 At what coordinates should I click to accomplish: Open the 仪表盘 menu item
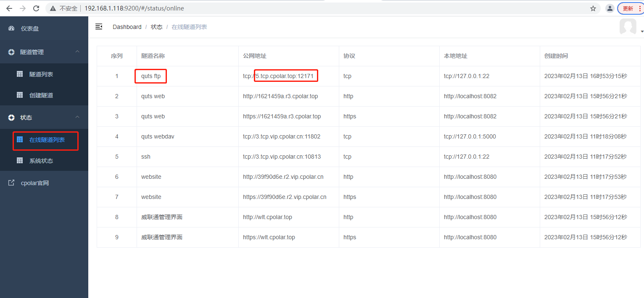click(x=44, y=29)
